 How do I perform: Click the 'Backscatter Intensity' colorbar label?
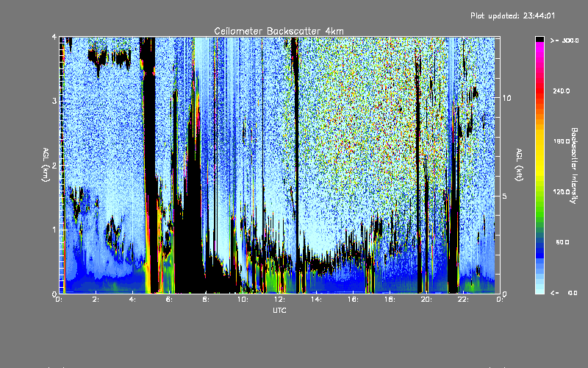click(x=574, y=166)
